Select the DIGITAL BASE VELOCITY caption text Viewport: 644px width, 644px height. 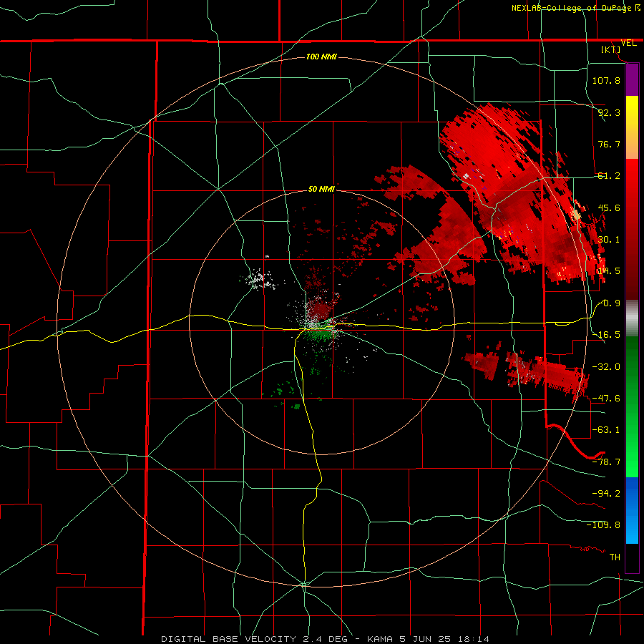pos(326,639)
